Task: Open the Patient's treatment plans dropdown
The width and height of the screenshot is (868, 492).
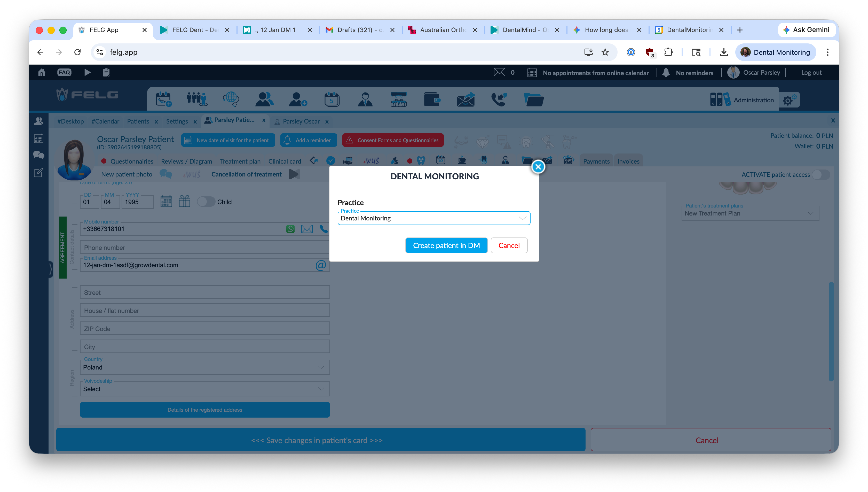Action: [x=750, y=213]
